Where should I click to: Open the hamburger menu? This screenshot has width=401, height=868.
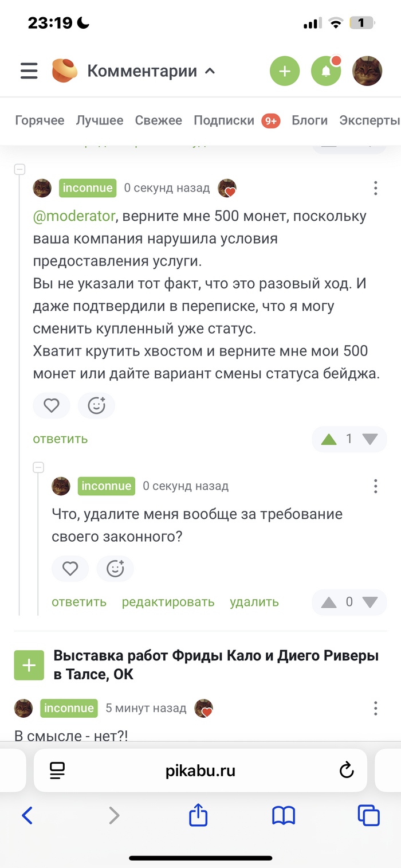pos(29,71)
